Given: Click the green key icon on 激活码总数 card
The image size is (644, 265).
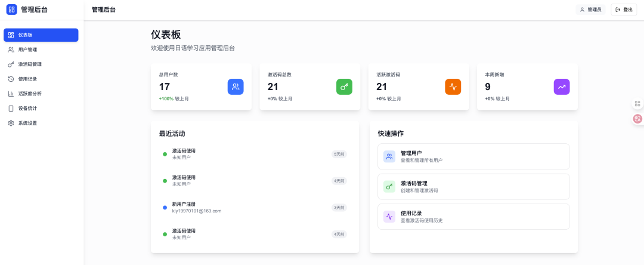Looking at the screenshot, I should pyautogui.click(x=344, y=87).
